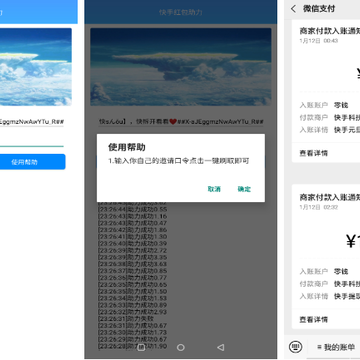Click the left screen's invite code field ending R##
This screenshot has height=360, width=360.
[x=32, y=122]
